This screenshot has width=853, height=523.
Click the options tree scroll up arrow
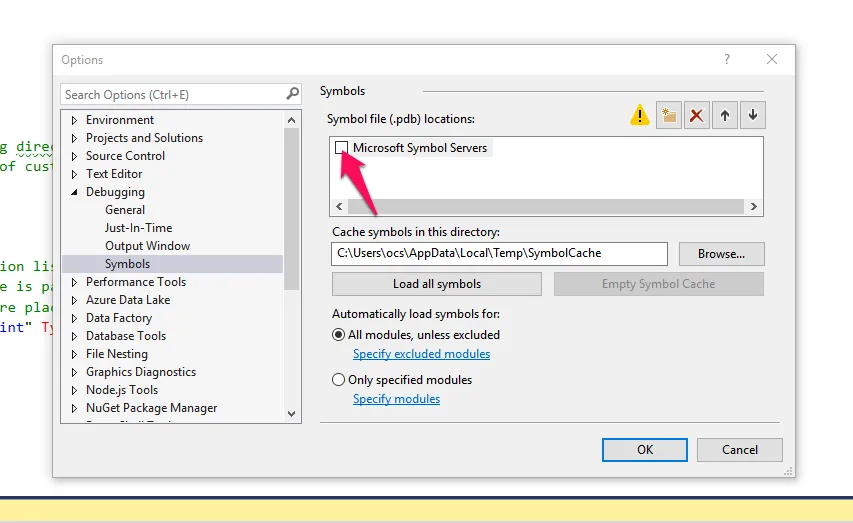[292, 120]
